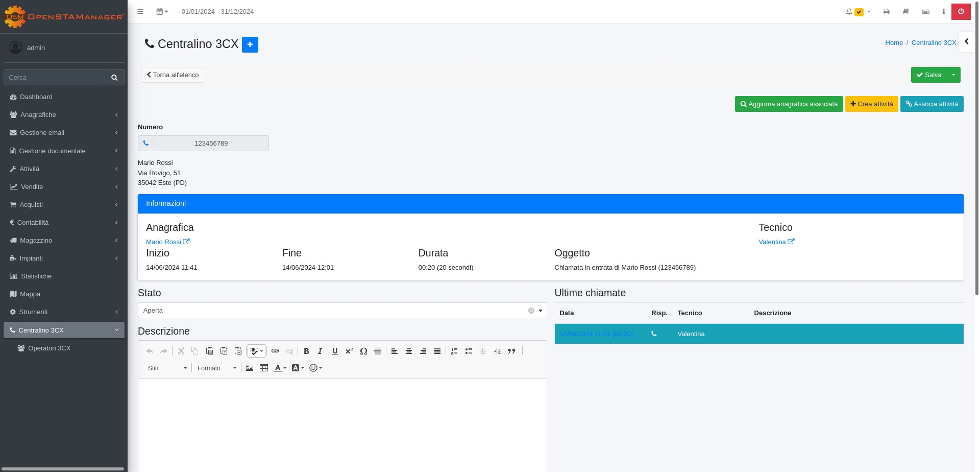Toggle bold formatting in editor
The height and width of the screenshot is (472, 980).
pyautogui.click(x=306, y=351)
